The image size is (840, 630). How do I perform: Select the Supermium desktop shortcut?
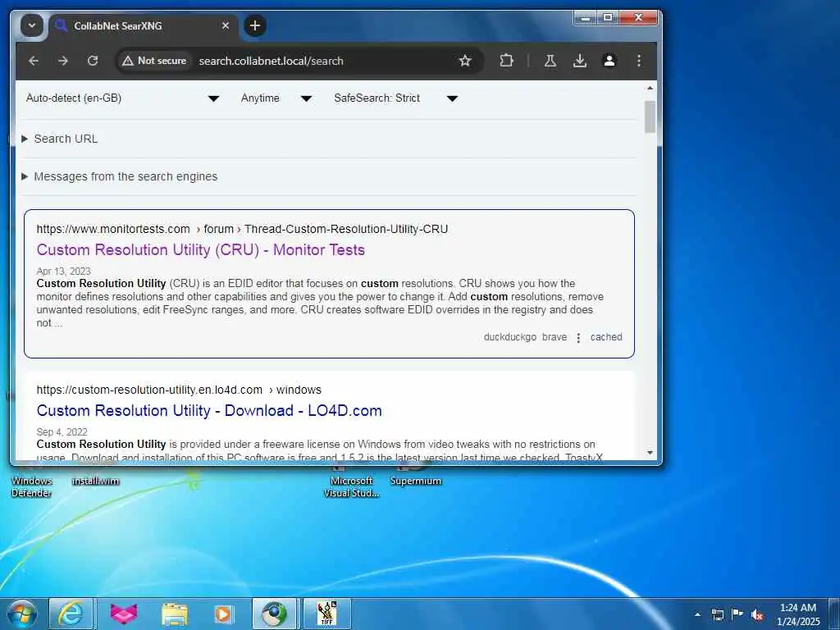[x=416, y=481]
